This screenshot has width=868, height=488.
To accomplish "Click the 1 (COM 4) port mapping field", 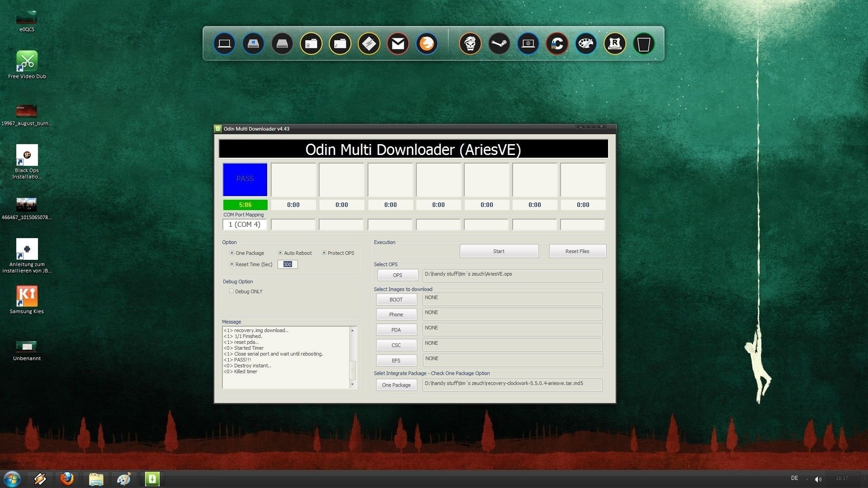I will [x=245, y=225].
